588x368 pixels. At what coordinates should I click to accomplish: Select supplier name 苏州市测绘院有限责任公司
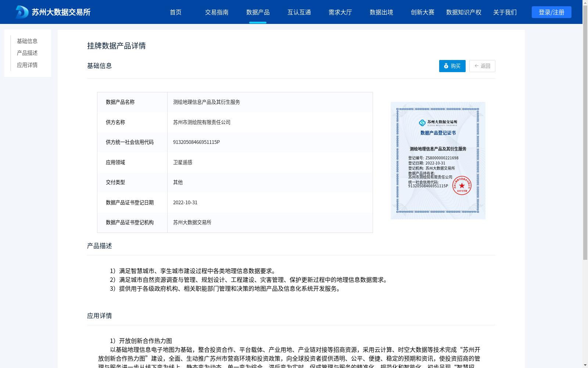coord(202,122)
